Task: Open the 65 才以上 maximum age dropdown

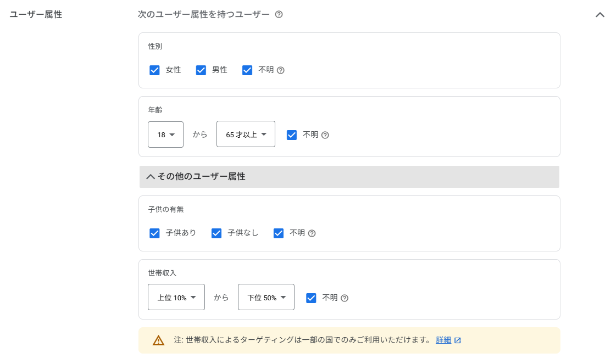Action: click(x=246, y=135)
